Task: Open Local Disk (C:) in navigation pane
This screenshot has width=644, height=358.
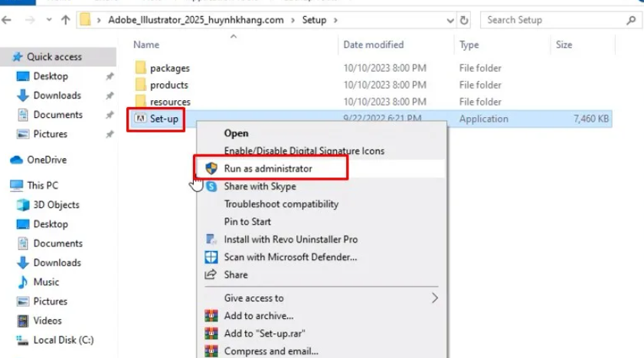Action: coord(63,340)
